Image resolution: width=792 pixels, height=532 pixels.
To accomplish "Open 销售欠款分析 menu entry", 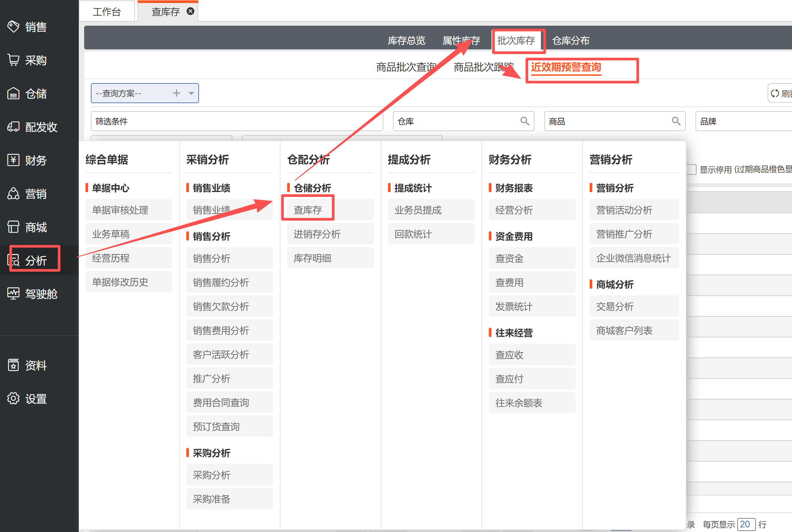I will coord(230,306).
